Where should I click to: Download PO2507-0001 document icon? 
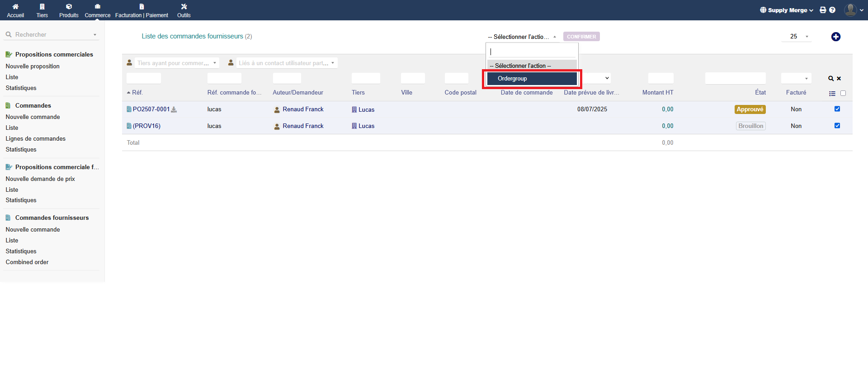[x=174, y=109]
